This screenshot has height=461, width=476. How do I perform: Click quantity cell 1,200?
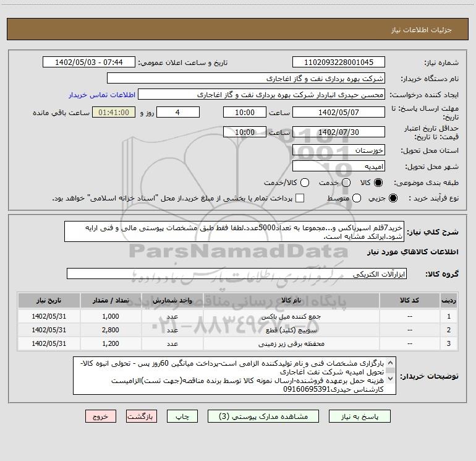click(x=111, y=343)
